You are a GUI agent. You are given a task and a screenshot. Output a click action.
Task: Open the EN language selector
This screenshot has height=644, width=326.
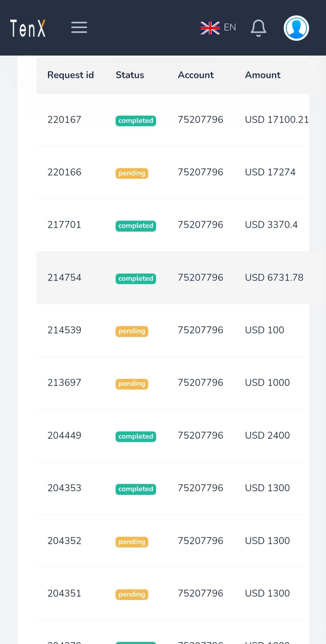pyautogui.click(x=230, y=27)
